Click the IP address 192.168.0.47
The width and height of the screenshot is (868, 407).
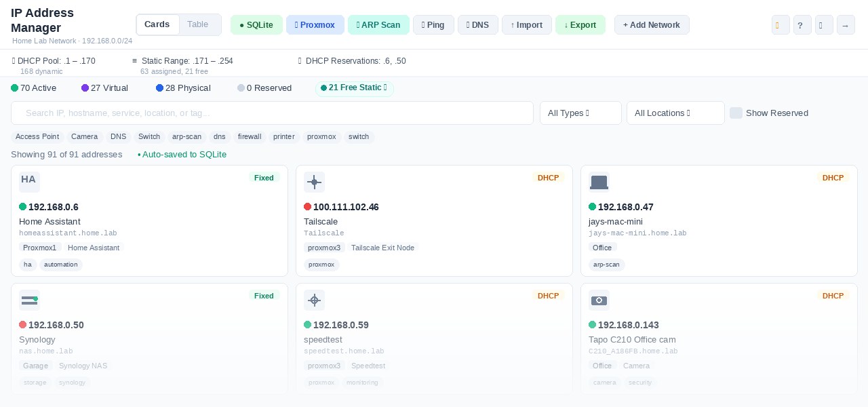tap(626, 207)
